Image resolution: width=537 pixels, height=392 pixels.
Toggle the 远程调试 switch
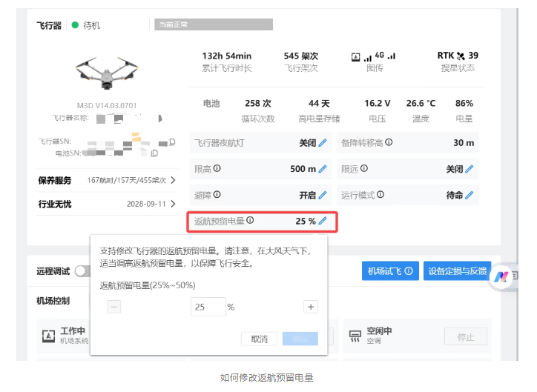point(82,271)
